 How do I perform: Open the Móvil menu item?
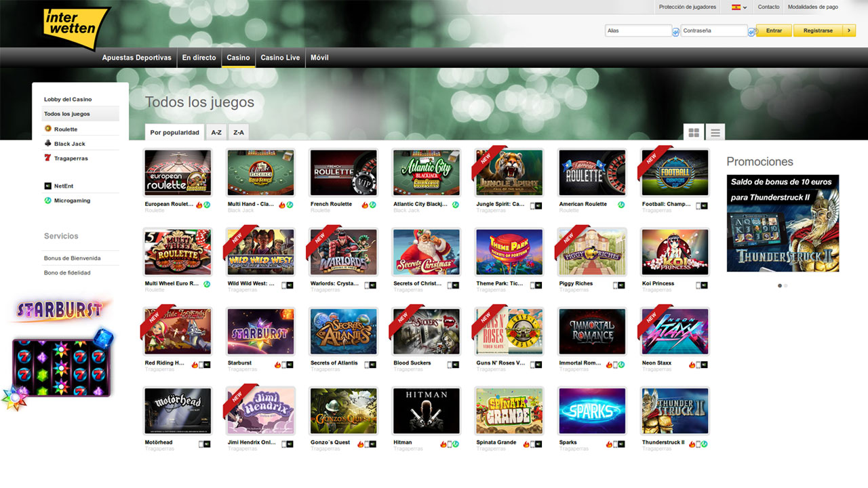319,58
